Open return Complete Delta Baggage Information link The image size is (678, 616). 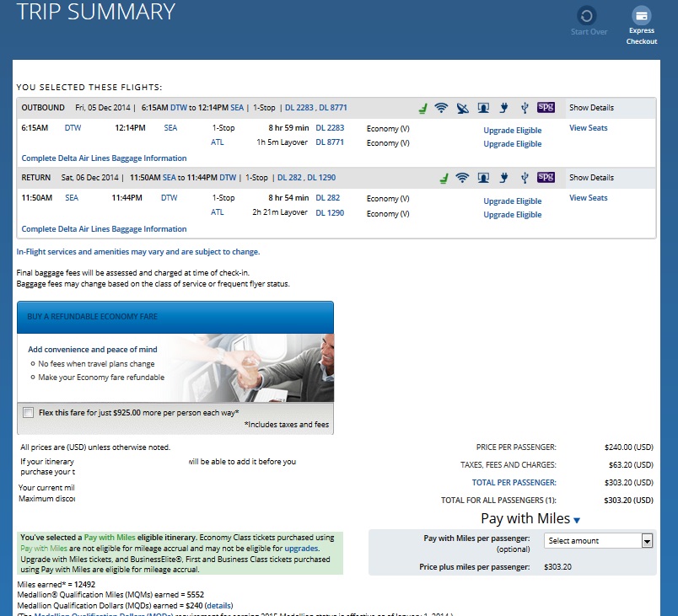pyautogui.click(x=104, y=229)
